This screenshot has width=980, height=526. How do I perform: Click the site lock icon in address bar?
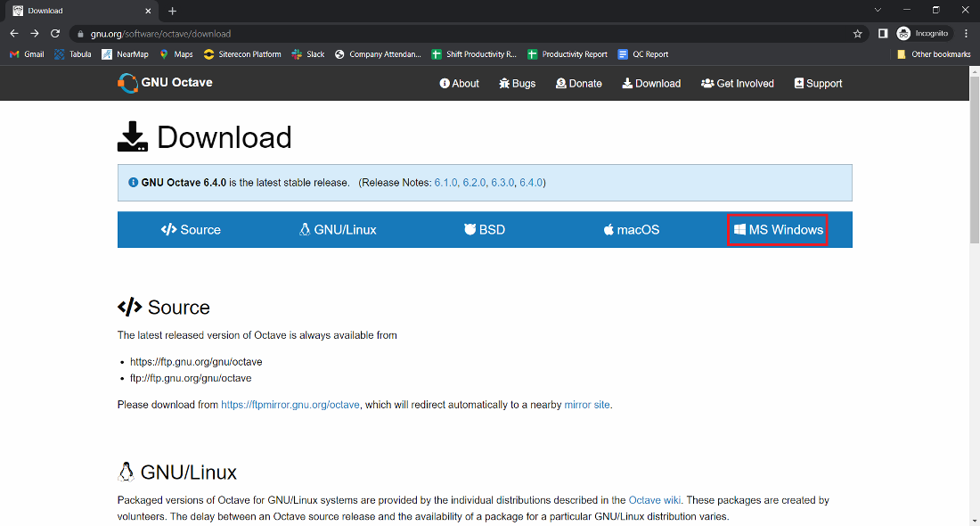point(80,34)
